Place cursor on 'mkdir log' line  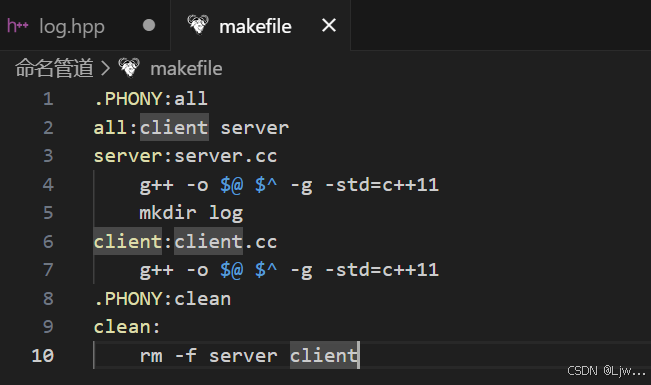click(x=191, y=213)
